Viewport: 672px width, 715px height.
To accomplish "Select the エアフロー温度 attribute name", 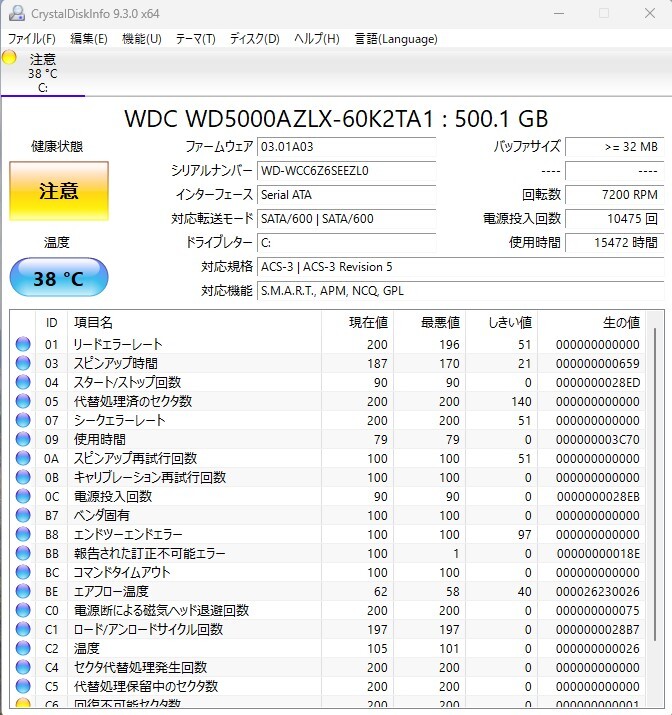I will pos(111,591).
